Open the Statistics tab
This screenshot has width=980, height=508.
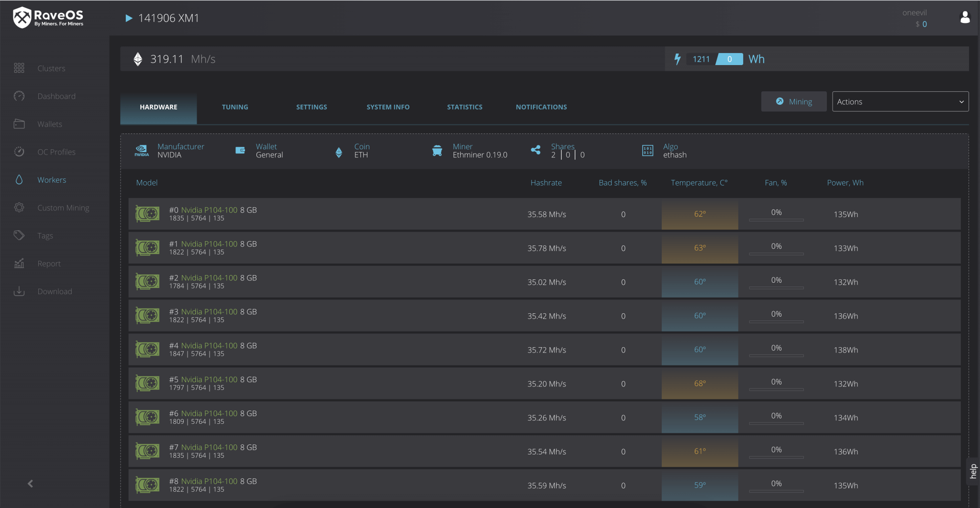tap(464, 107)
